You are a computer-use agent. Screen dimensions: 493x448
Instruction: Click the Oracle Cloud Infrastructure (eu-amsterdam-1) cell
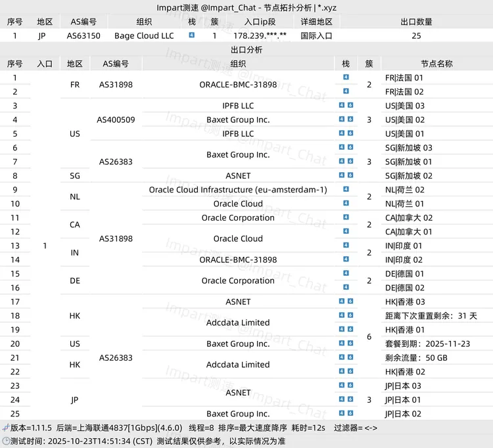coord(237,190)
